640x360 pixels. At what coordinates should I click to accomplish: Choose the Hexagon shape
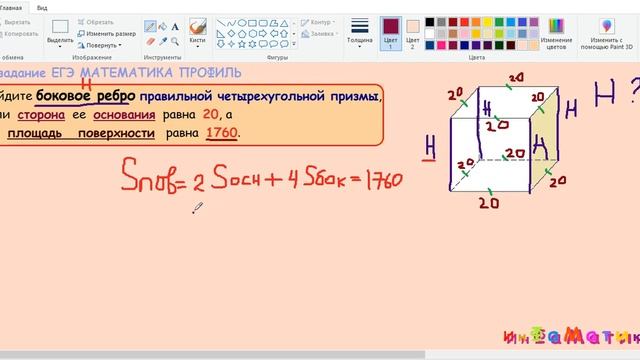click(x=253, y=33)
